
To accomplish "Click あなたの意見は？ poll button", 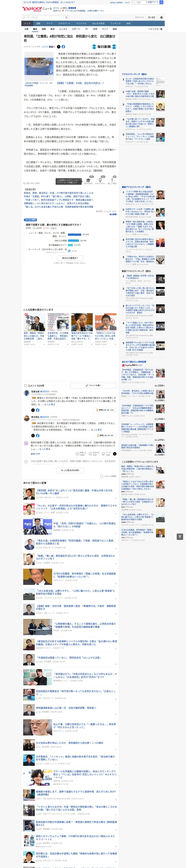I will 70,258.
